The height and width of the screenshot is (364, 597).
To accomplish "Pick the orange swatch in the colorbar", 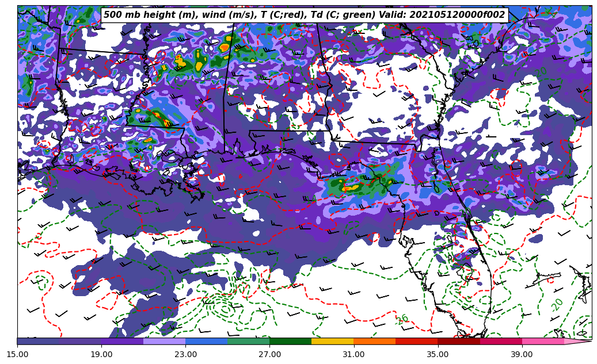I will pos(374,341).
